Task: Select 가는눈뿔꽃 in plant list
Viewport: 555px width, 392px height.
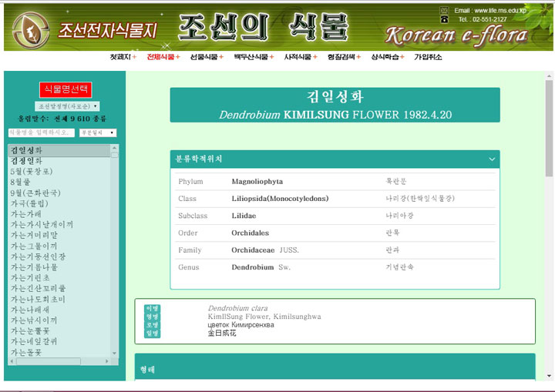Action: 30,331
